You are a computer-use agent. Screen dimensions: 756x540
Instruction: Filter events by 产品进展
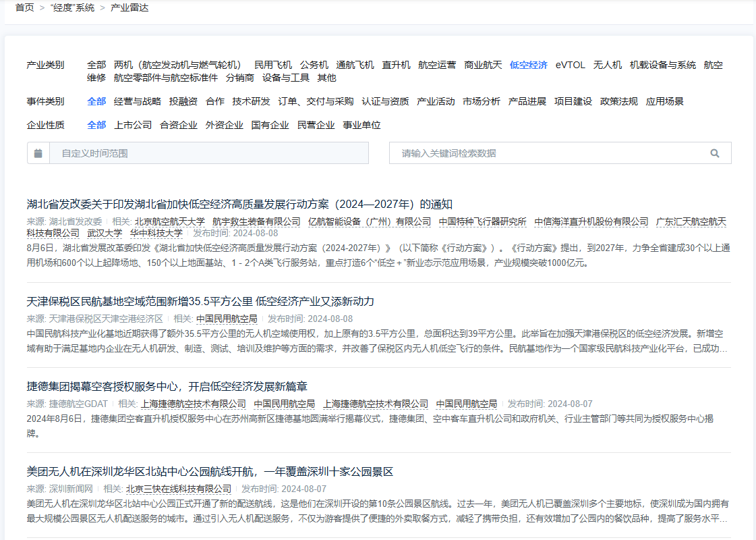click(527, 101)
